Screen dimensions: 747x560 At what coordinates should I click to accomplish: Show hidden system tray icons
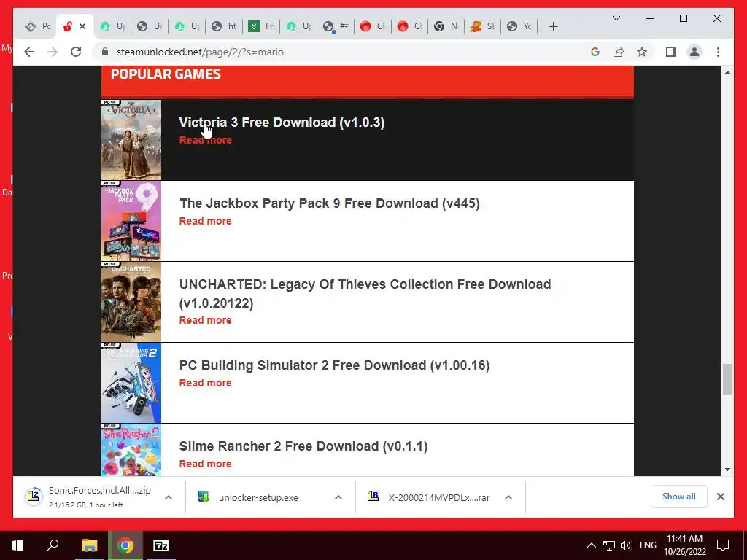(x=591, y=545)
